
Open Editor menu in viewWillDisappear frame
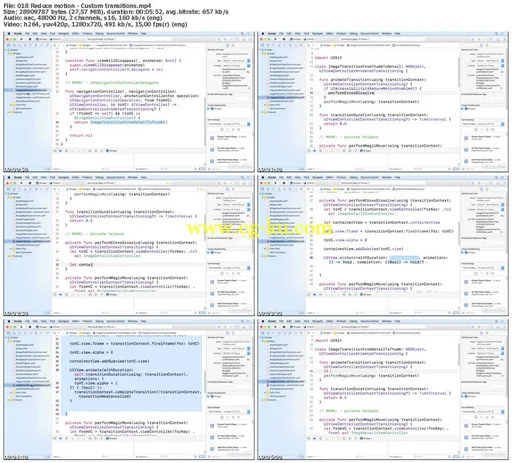click(76, 34)
